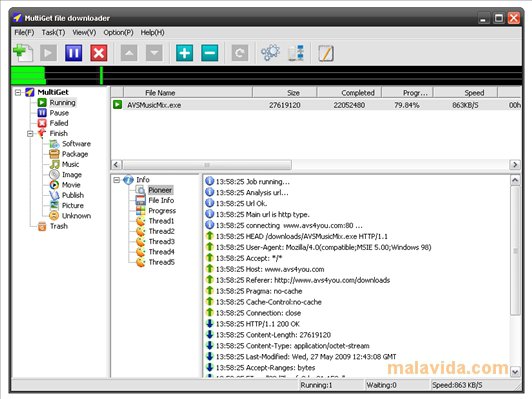Select the Finish category
Viewport: 532px width, 399px height.
58,133
